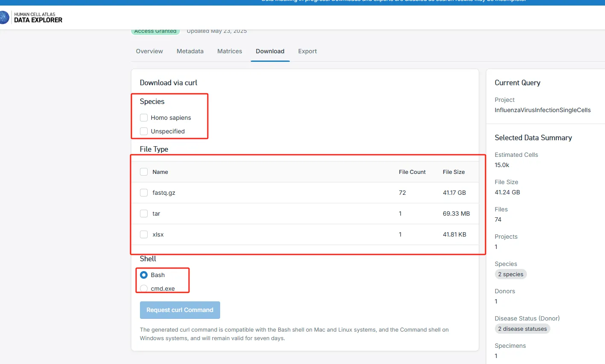The height and width of the screenshot is (364, 605).
Task: Select the Download tab
Action: (270, 51)
